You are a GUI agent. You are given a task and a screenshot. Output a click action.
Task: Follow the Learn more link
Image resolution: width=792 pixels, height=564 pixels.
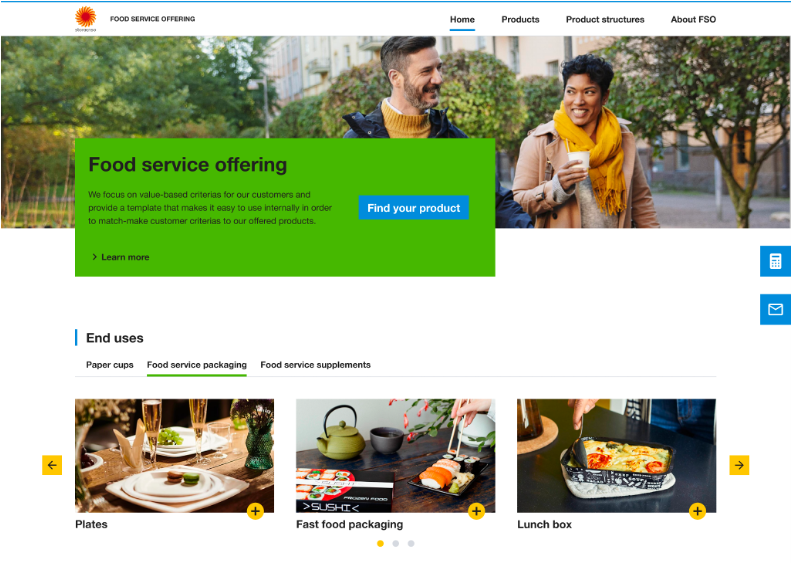click(121, 257)
